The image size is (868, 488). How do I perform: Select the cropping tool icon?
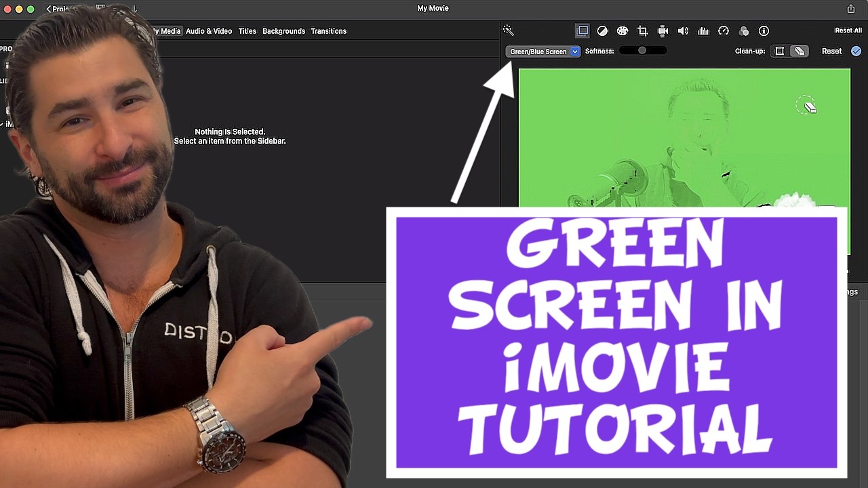[x=643, y=31]
